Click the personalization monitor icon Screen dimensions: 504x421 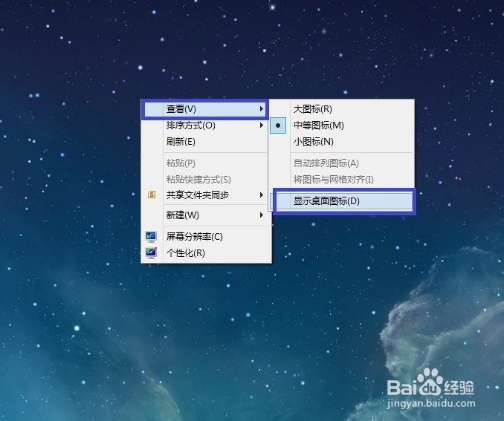pyautogui.click(x=151, y=253)
